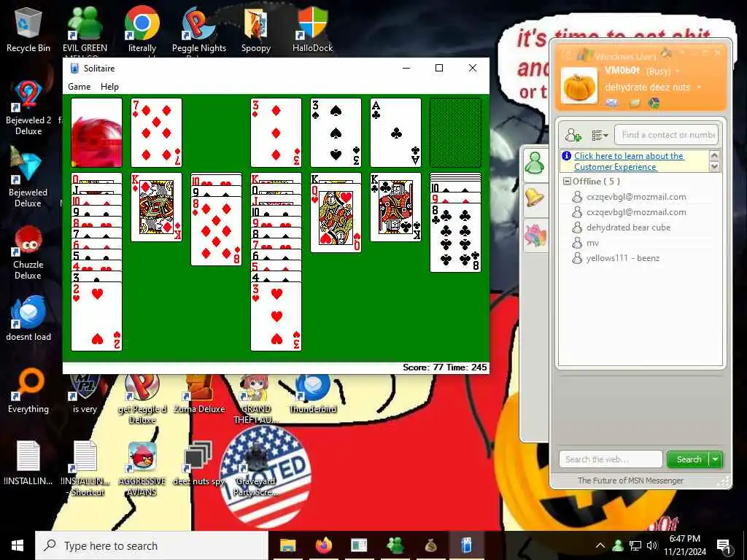
Task: Select the Spoopy desktop icon
Action: point(256,29)
